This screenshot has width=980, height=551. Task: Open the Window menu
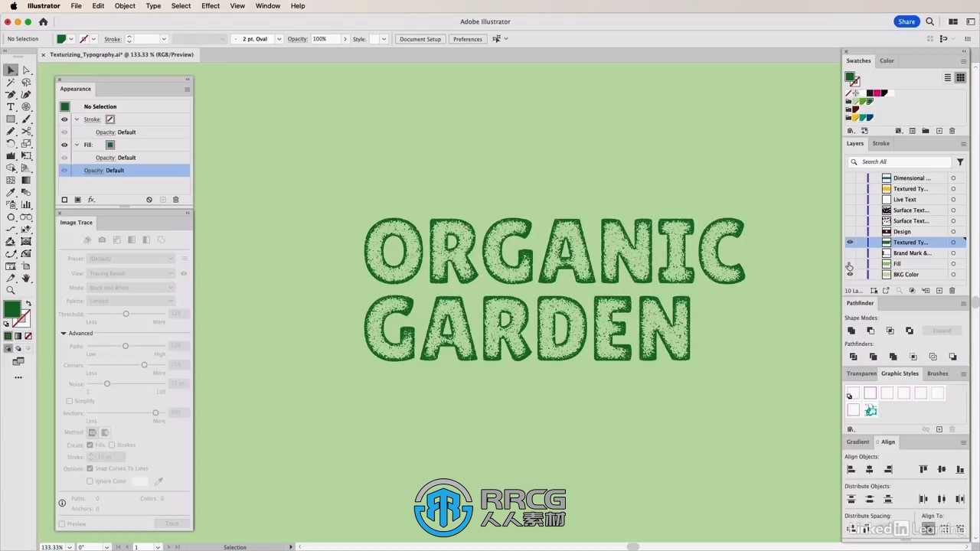268,5
